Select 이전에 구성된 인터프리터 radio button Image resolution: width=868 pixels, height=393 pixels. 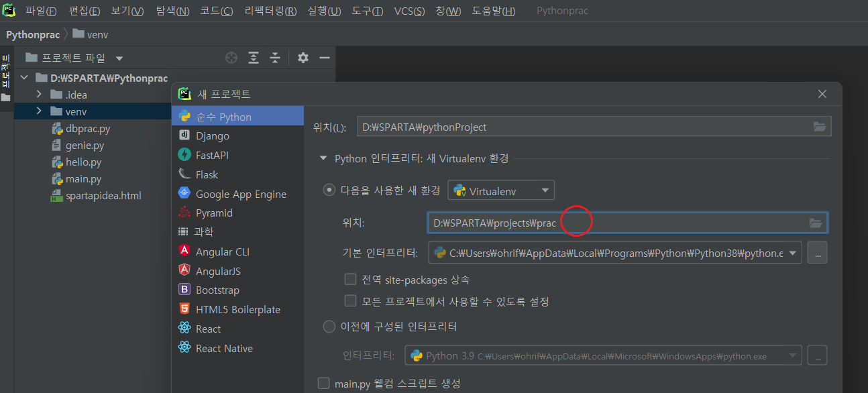click(329, 327)
